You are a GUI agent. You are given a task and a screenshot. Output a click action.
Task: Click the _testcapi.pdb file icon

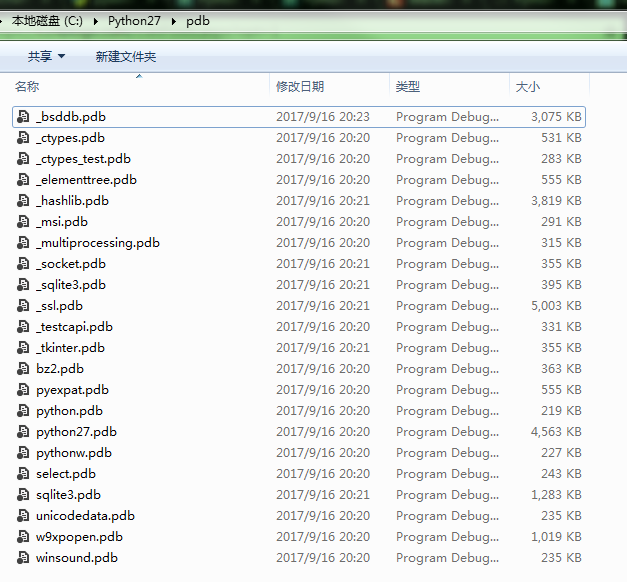23,327
